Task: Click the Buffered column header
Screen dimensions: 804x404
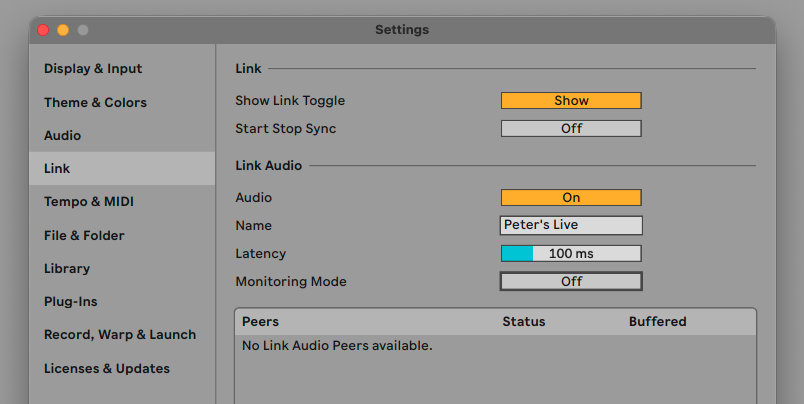Action: (657, 322)
